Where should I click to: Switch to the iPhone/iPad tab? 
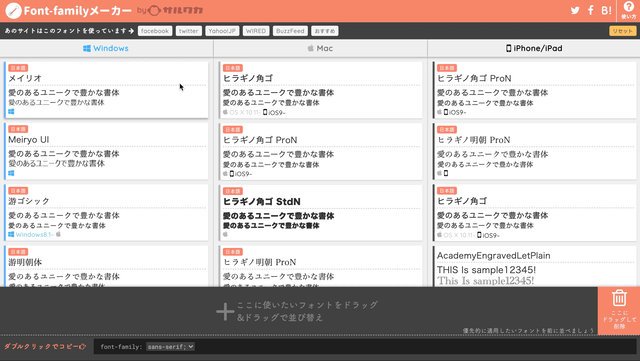point(534,48)
